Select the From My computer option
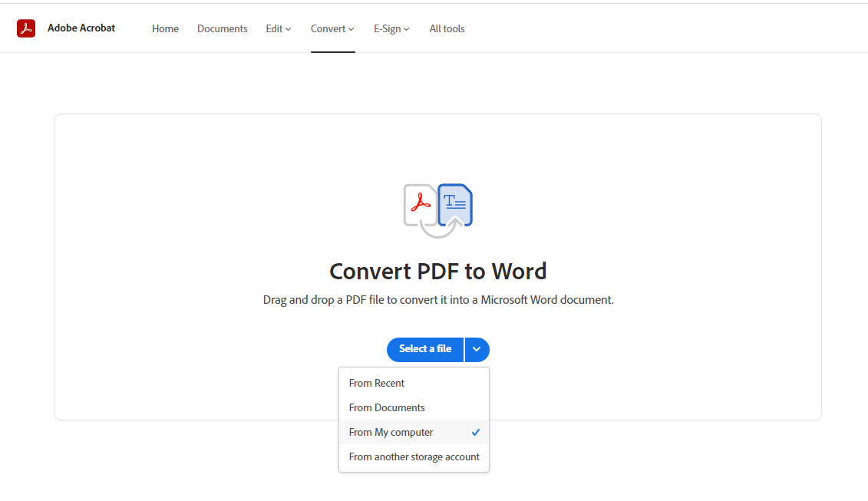The width and height of the screenshot is (868, 501). coord(414,433)
